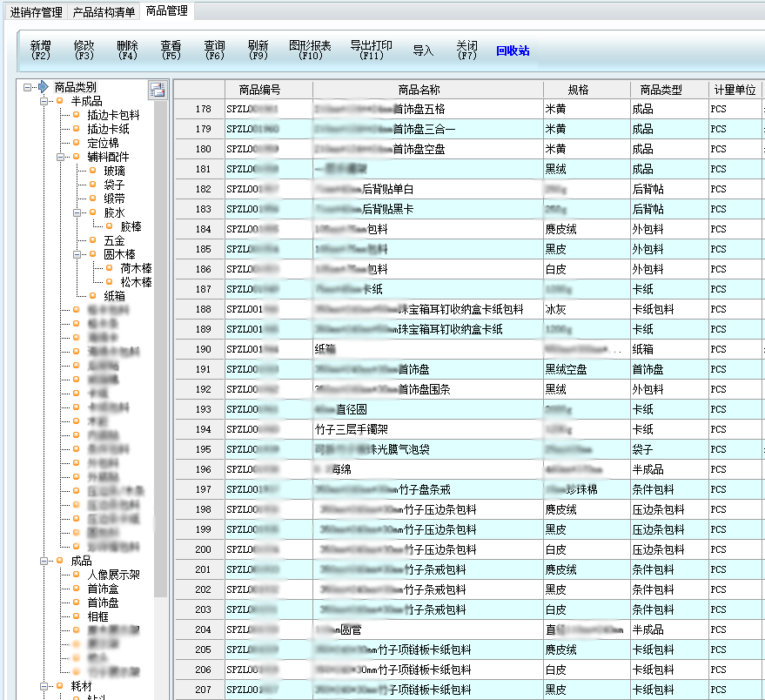Click the 新增 (F2) toolbar button

pos(40,50)
